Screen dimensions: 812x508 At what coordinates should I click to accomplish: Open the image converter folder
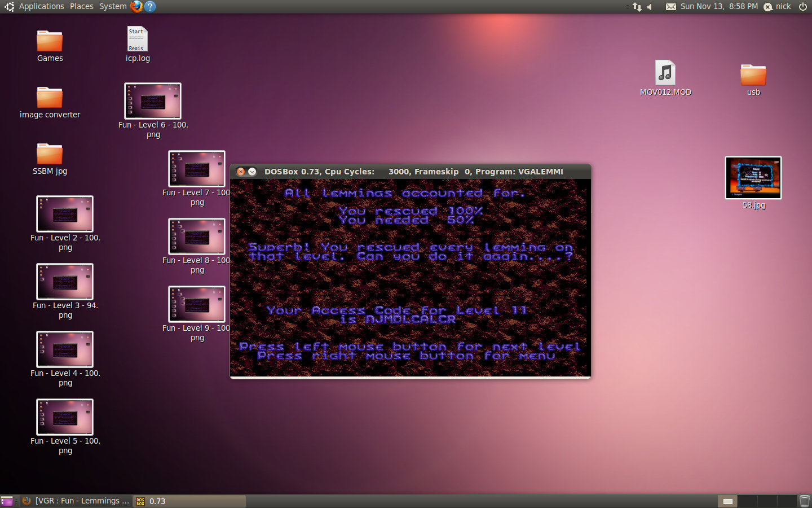[x=50, y=98]
